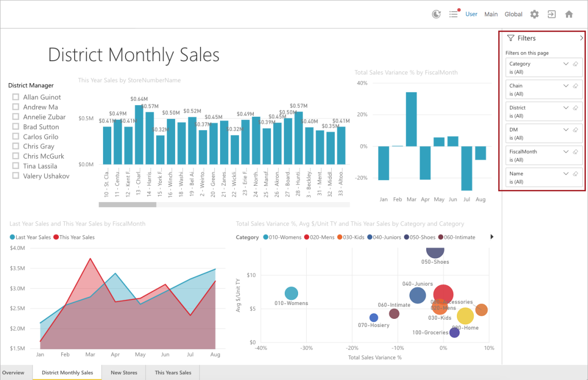
Task: Expand the Chain filter dropdown
Action: point(566,85)
